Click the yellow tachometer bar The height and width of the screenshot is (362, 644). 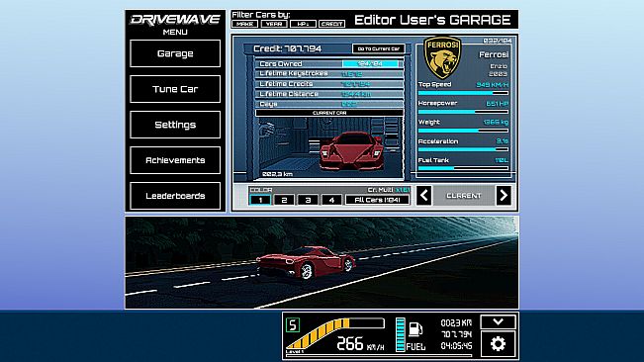(334, 333)
